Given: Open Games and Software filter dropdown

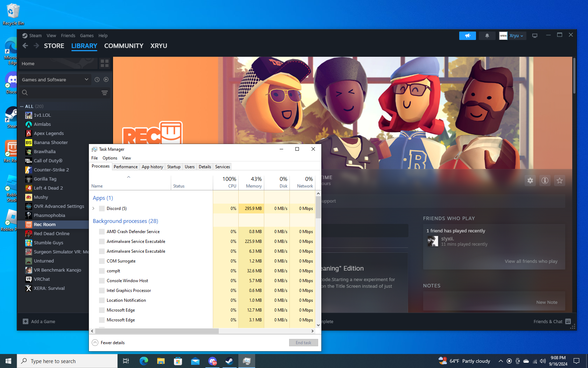Looking at the screenshot, I should 55,80.
